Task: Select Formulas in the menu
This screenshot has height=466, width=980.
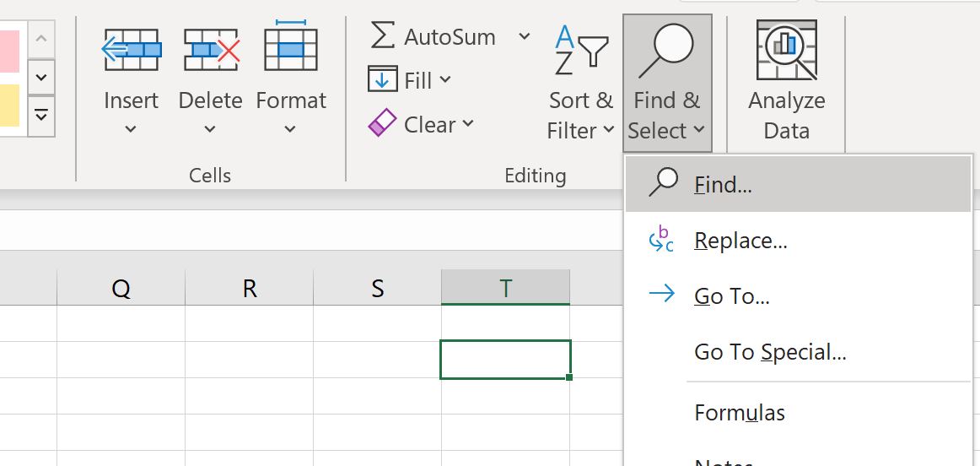Action: (x=798, y=412)
